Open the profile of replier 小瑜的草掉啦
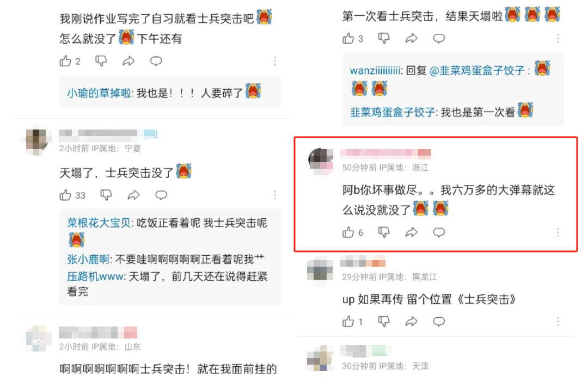Screen dimensions: 588x388 coord(99,93)
